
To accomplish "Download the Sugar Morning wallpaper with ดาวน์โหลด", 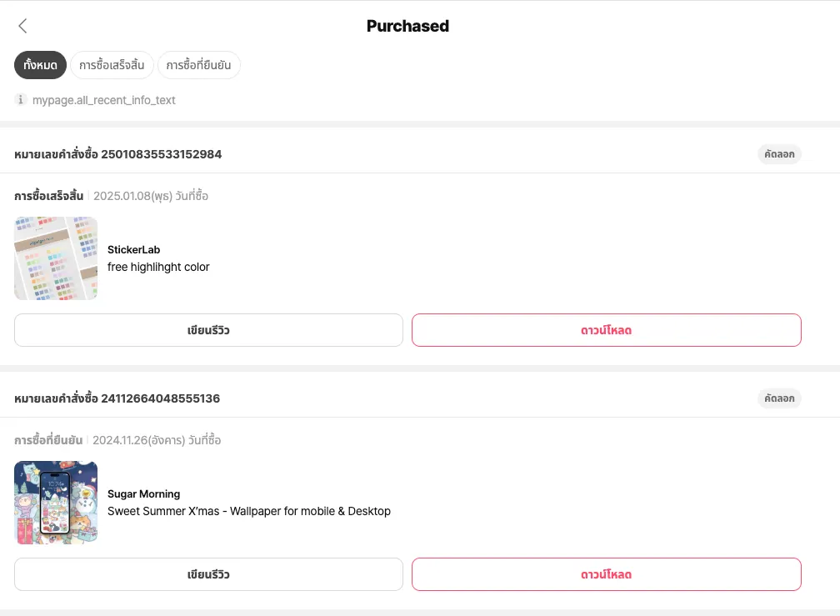I will pyautogui.click(x=606, y=574).
